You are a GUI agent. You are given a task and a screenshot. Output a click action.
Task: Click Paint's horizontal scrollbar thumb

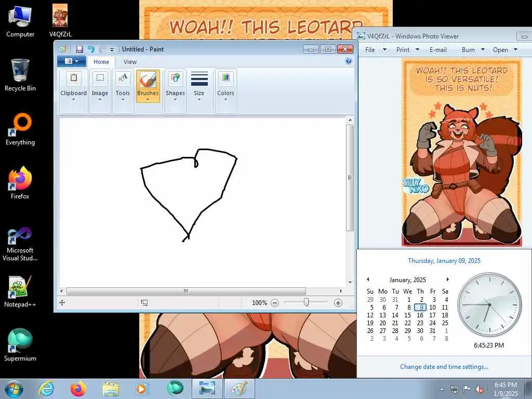pyautogui.click(x=186, y=291)
